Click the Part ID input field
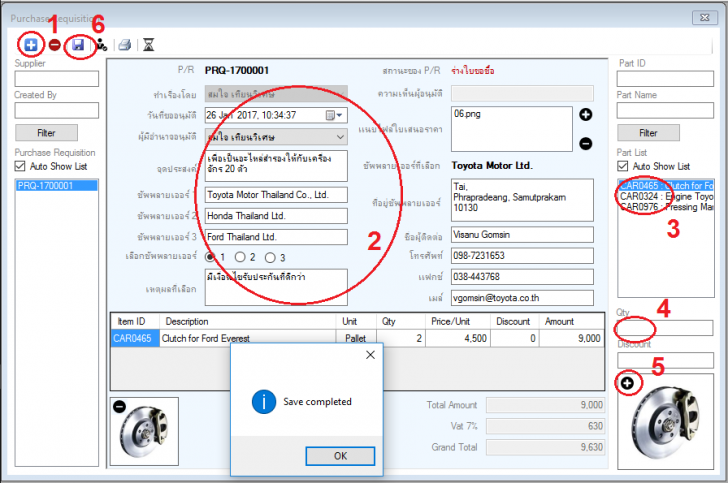 point(665,78)
